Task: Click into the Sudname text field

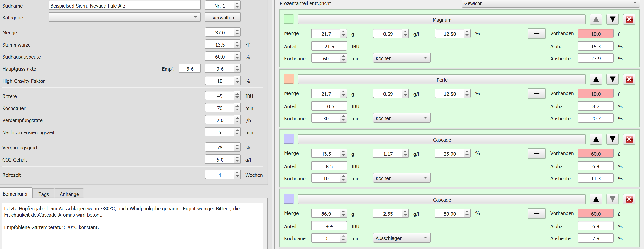Action: tap(125, 6)
